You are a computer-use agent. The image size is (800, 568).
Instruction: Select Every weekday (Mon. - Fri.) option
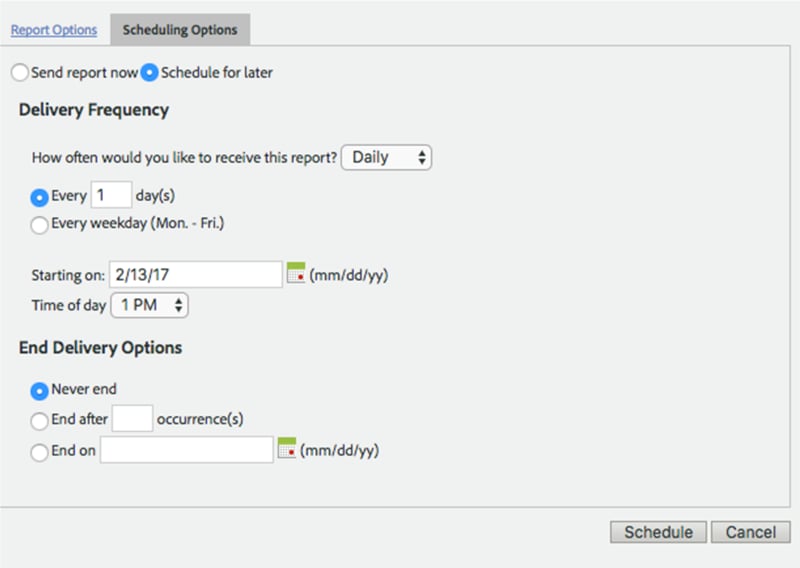(x=39, y=225)
